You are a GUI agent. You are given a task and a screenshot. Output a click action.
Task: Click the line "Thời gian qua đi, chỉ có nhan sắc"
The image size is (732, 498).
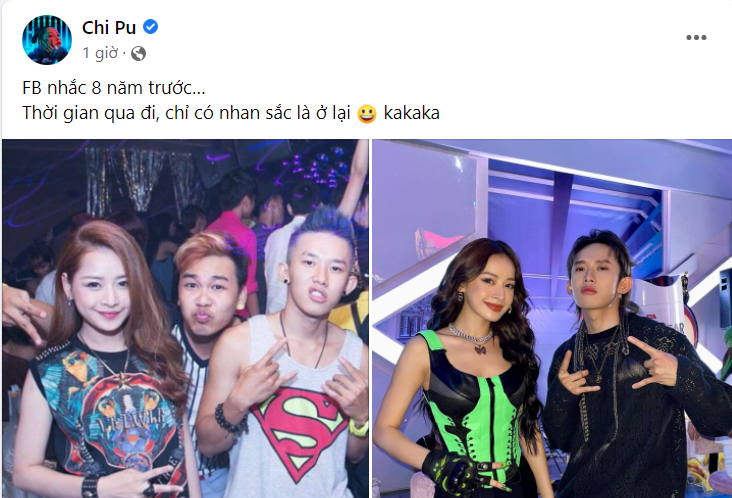(166, 113)
